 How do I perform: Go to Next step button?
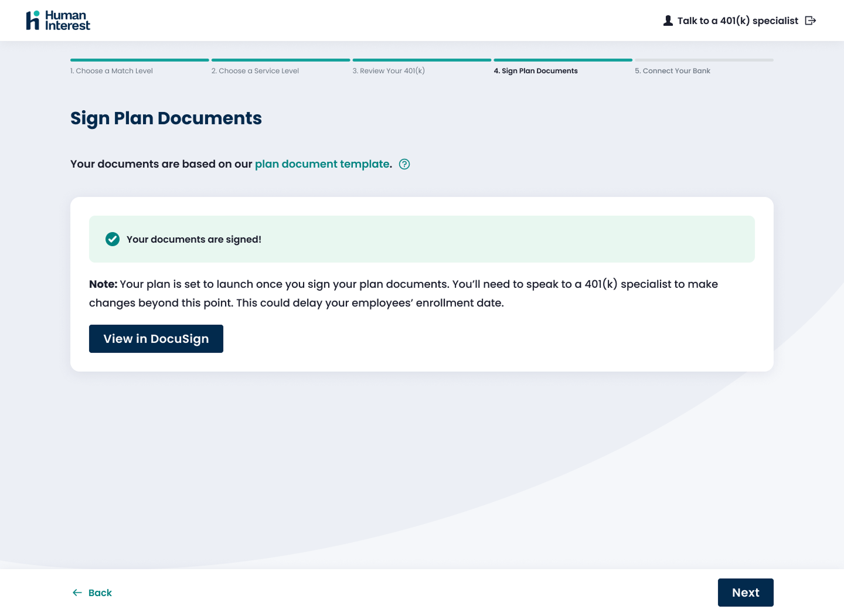[746, 593]
